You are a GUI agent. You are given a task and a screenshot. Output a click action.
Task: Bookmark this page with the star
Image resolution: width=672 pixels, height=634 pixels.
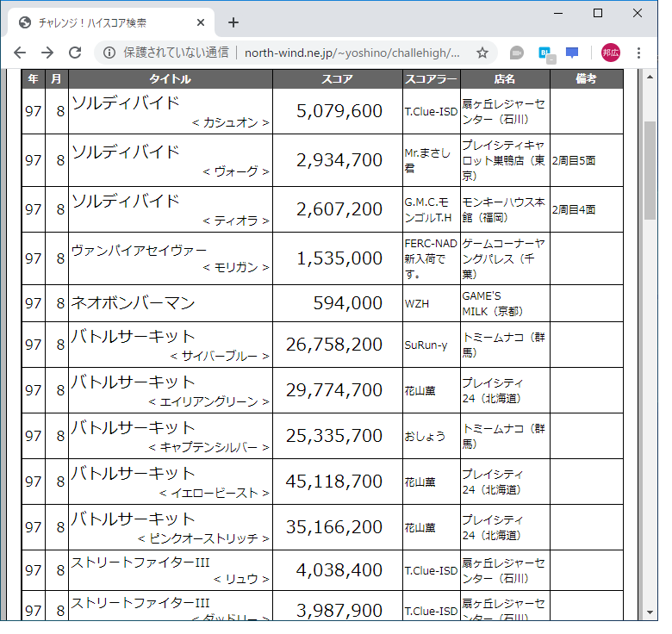[482, 53]
